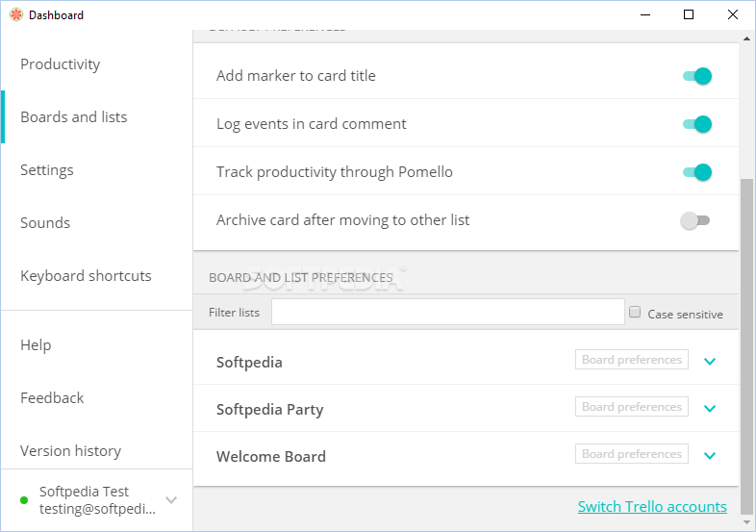Click the green online status dot
This screenshot has width=756, height=532.
click(x=24, y=500)
